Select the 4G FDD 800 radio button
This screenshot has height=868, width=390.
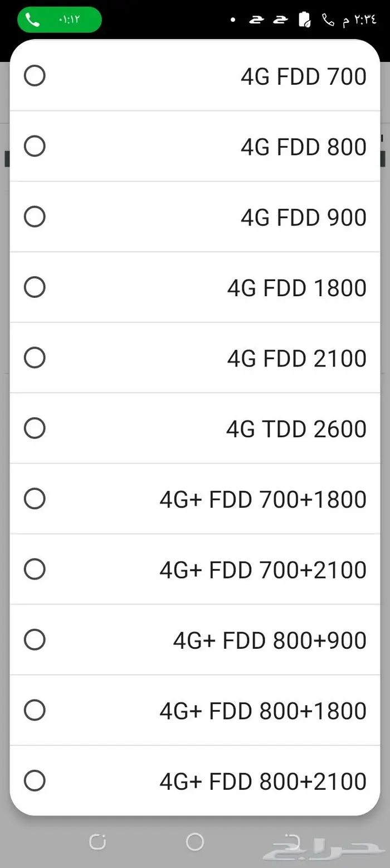point(35,146)
